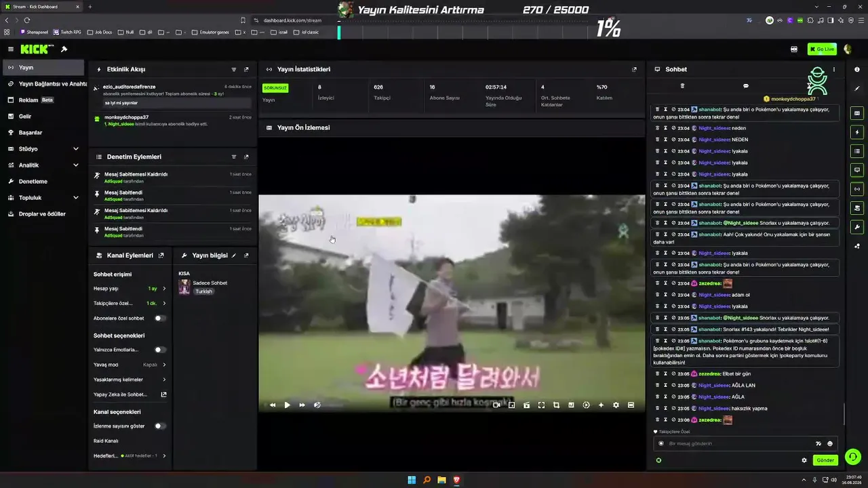
Task: Pop out the Kanal Eylemleri panel
Action: pos(161,256)
